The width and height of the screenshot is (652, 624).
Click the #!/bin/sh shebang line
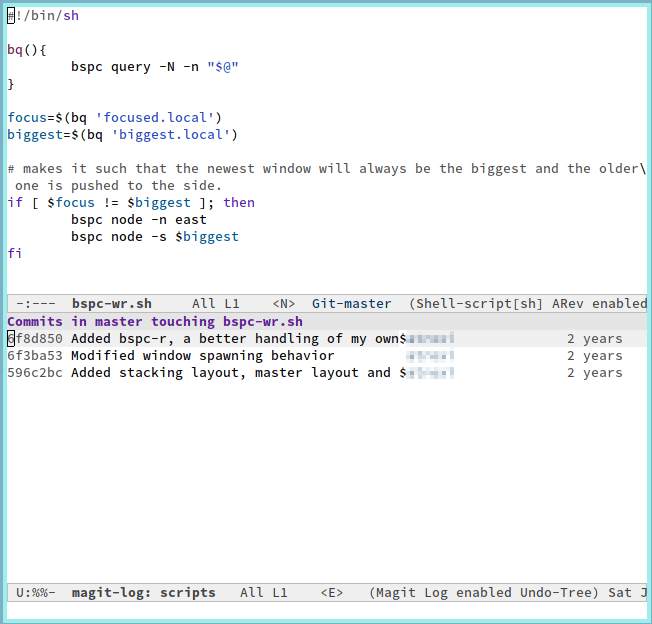[43, 16]
